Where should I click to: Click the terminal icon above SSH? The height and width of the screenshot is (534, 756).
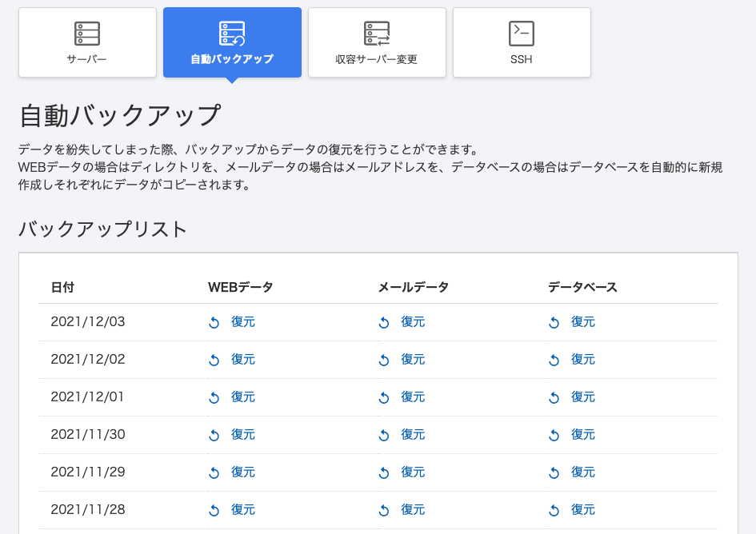522,34
